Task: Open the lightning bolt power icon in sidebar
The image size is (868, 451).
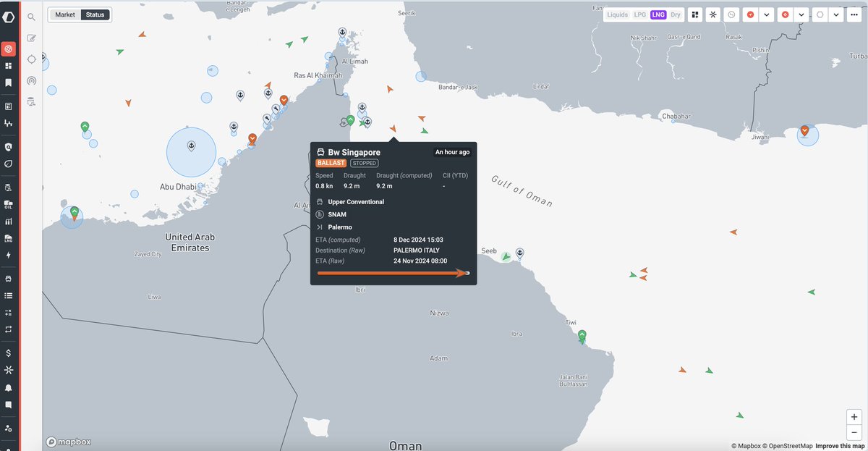Action: pos(9,255)
